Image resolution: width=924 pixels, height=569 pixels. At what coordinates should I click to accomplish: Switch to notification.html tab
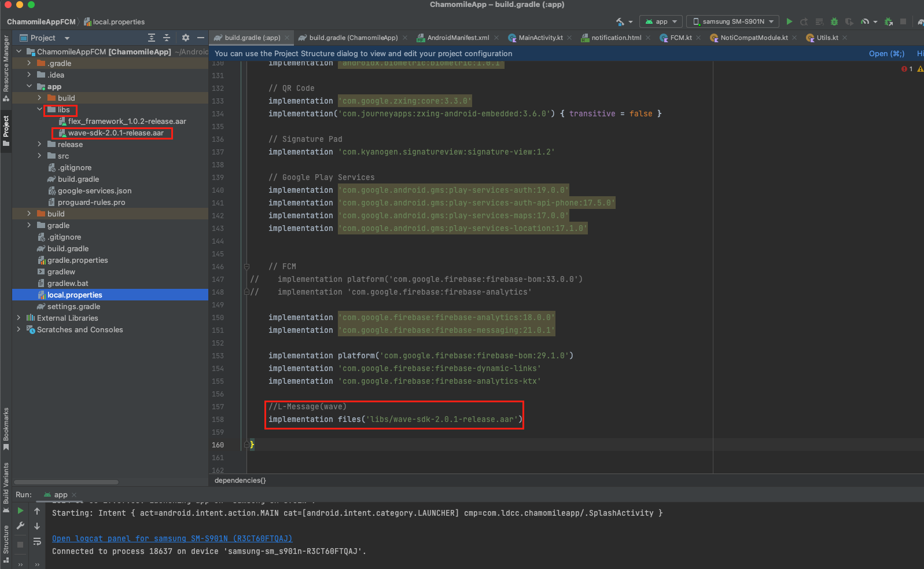(616, 38)
